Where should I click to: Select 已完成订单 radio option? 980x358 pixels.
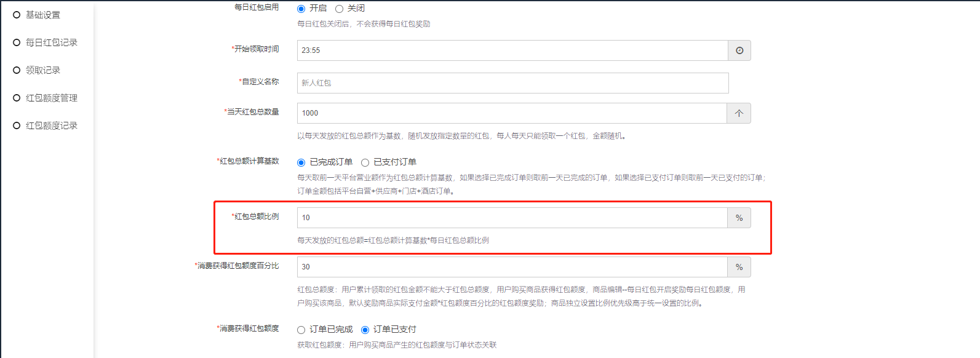301,162
